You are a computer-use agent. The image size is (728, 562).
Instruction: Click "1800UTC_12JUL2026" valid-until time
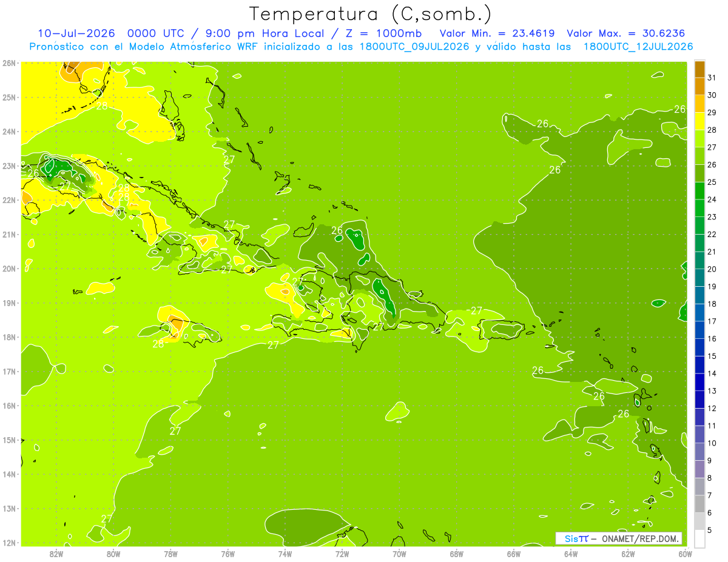(x=638, y=46)
